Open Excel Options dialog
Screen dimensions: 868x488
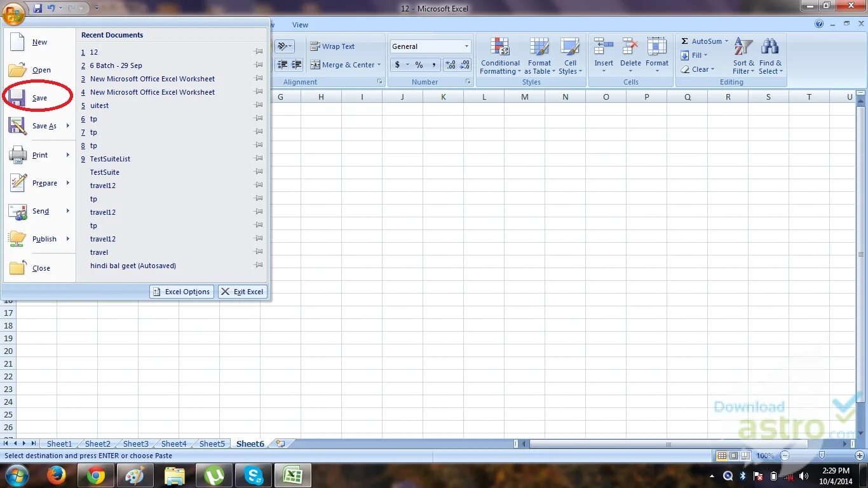(x=182, y=292)
